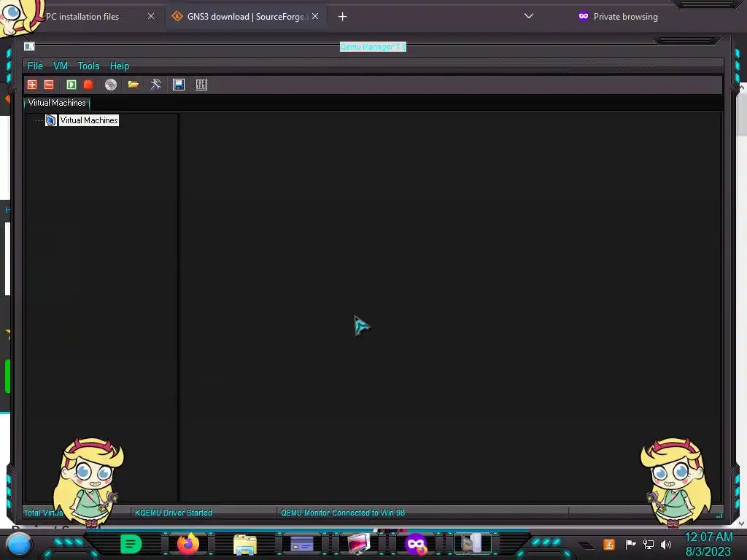Select the Virtual Machines tab

tap(57, 103)
